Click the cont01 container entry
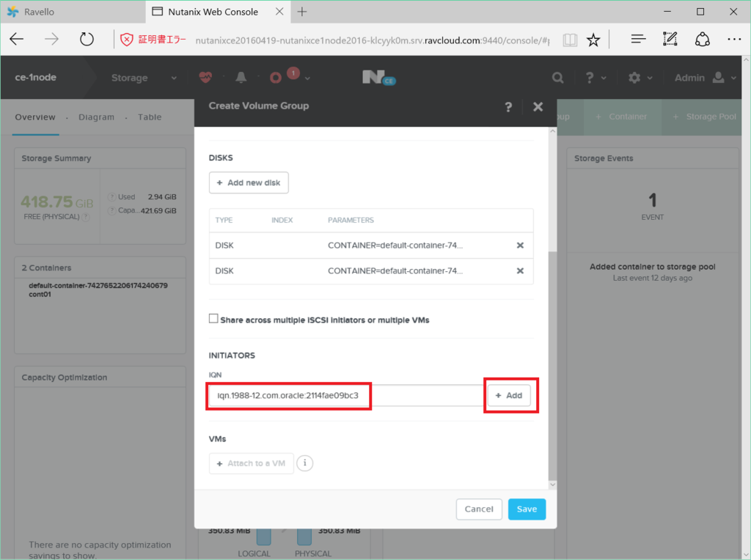Viewport: 751px width, 560px height. (x=40, y=295)
